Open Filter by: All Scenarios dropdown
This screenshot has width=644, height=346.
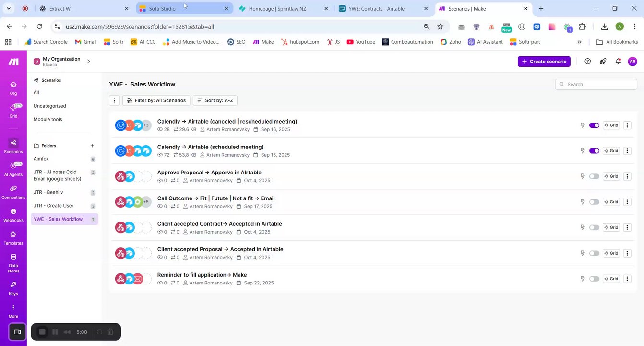click(156, 100)
